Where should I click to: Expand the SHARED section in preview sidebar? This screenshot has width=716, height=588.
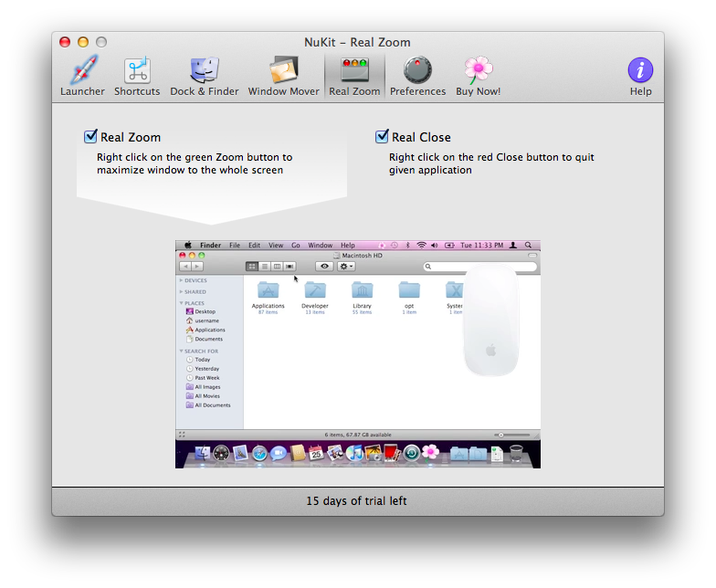click(x=181, y=292)
